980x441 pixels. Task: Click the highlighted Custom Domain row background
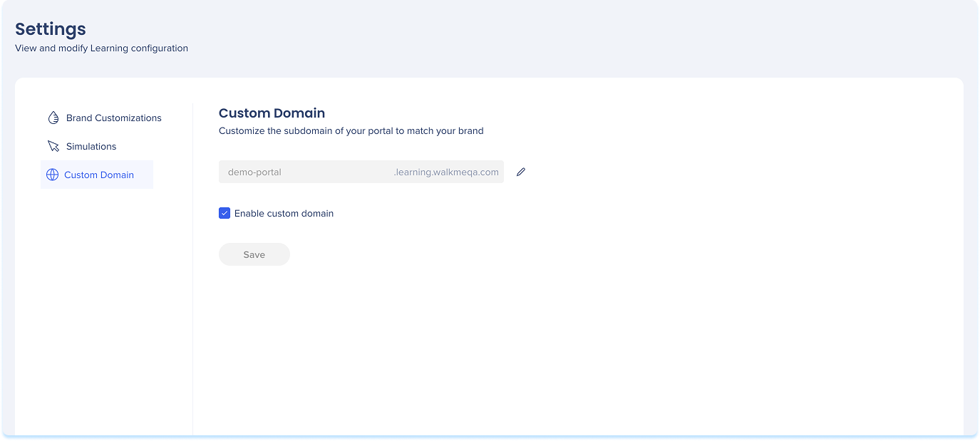143,175
